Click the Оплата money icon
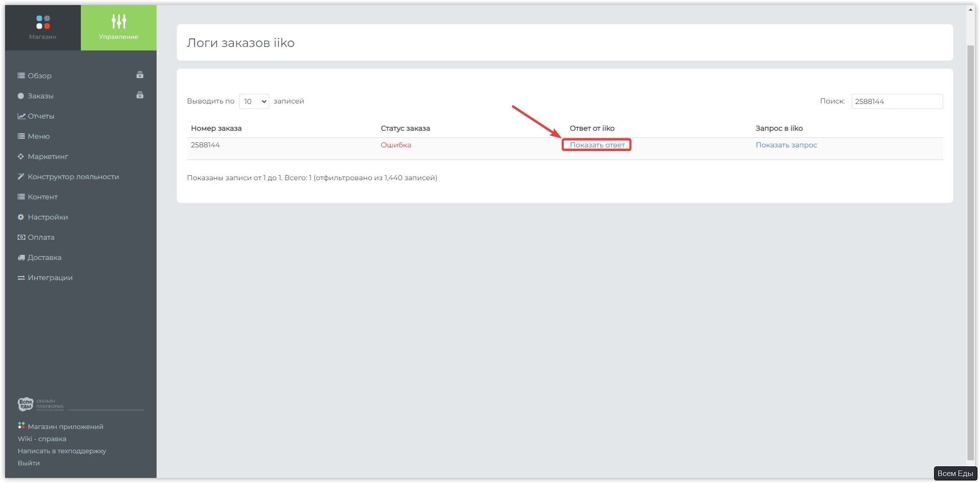 tap(21, 237)
